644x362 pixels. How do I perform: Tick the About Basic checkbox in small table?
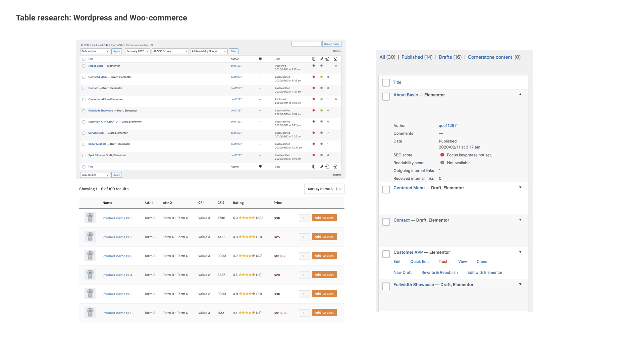point(84,66)
